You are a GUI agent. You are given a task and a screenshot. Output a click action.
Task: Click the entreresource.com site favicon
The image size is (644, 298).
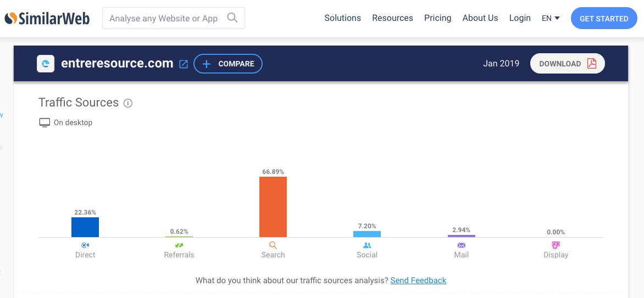click(x=46, y=64)
